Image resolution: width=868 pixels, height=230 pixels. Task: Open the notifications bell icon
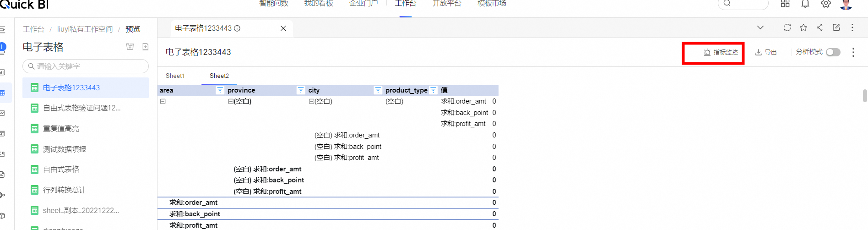(805, 4)
